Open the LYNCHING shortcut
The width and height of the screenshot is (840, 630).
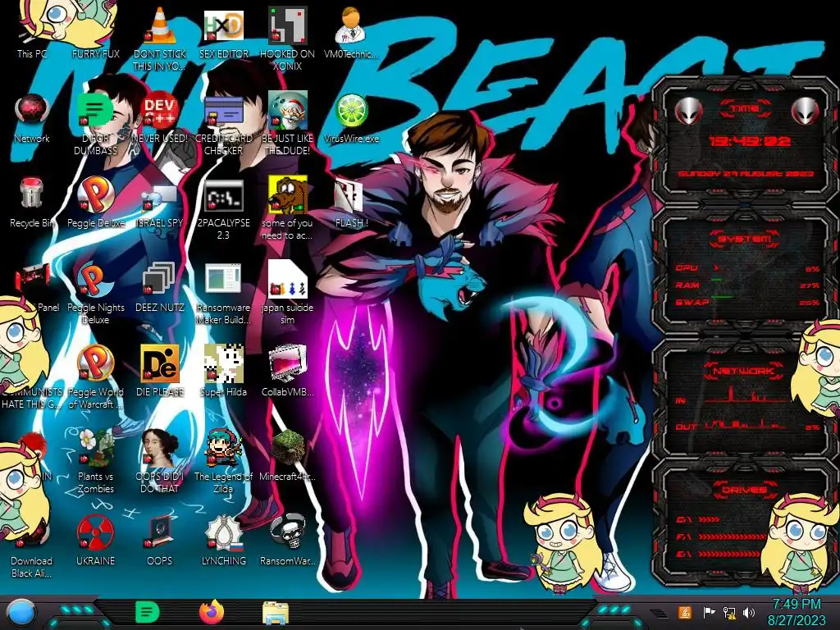tap(223, 540)
